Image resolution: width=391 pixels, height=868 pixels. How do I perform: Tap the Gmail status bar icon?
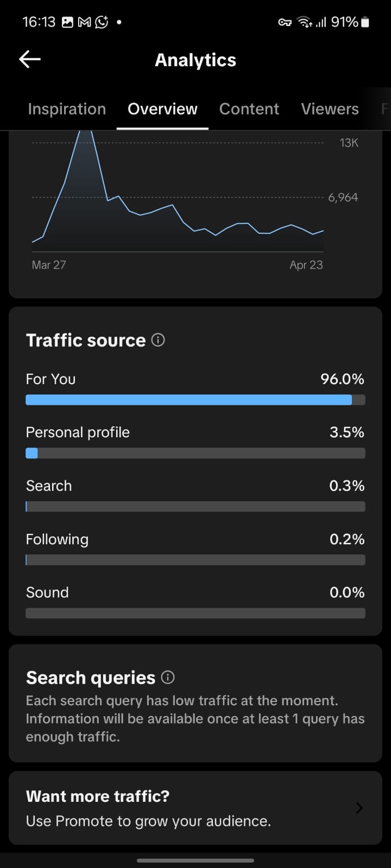84,22
